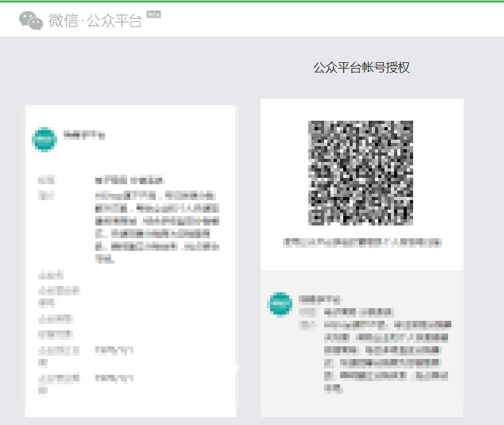Click the authorization QR code
This screenshot has width=504, height=425.
point(360,172)
